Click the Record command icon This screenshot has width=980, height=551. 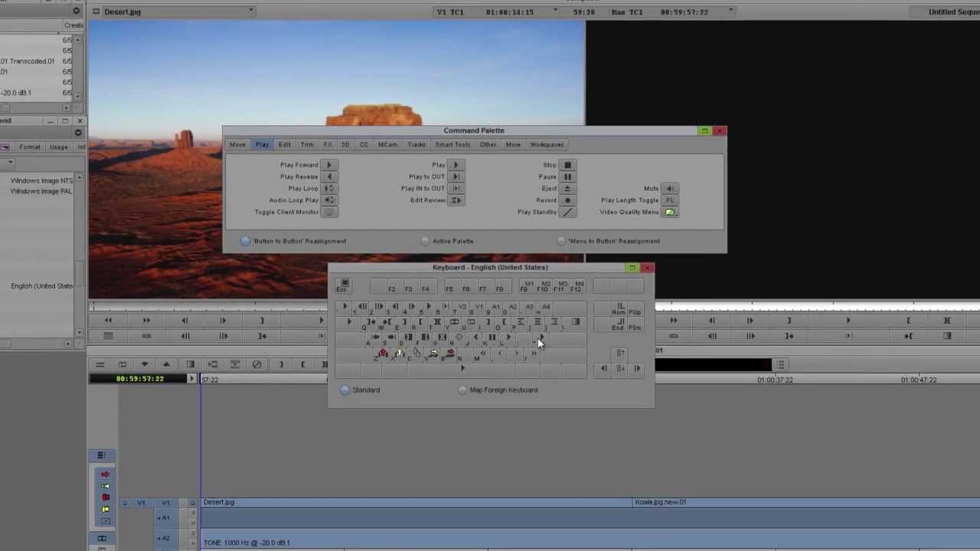(567, 201)
